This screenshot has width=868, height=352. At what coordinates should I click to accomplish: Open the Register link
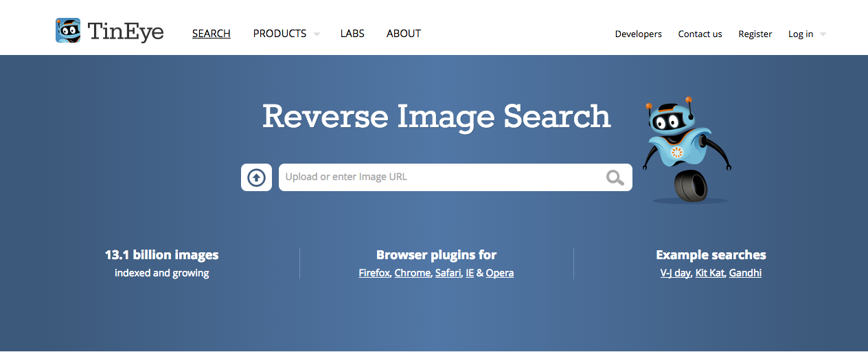(755, 34)
